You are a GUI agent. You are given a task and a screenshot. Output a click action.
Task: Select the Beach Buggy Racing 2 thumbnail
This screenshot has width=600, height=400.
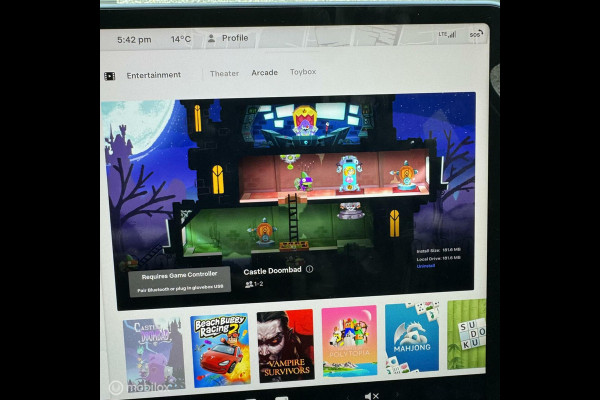click(x=220, y=350)
